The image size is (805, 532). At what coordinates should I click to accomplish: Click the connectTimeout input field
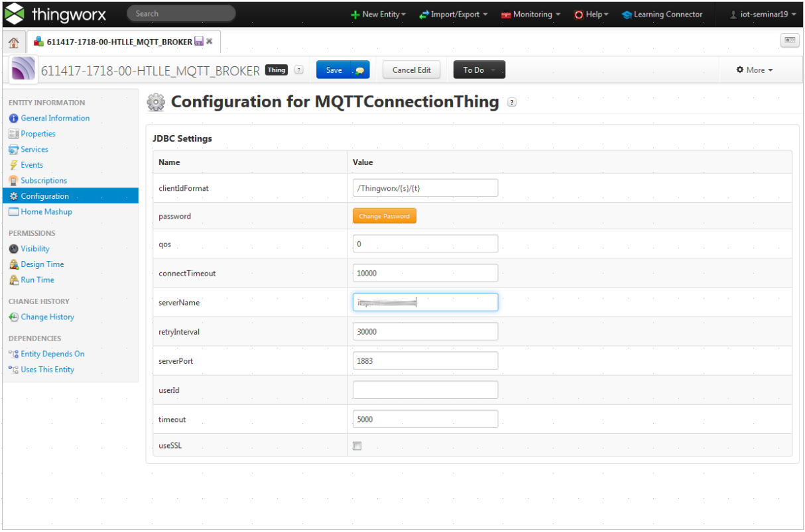425,273
